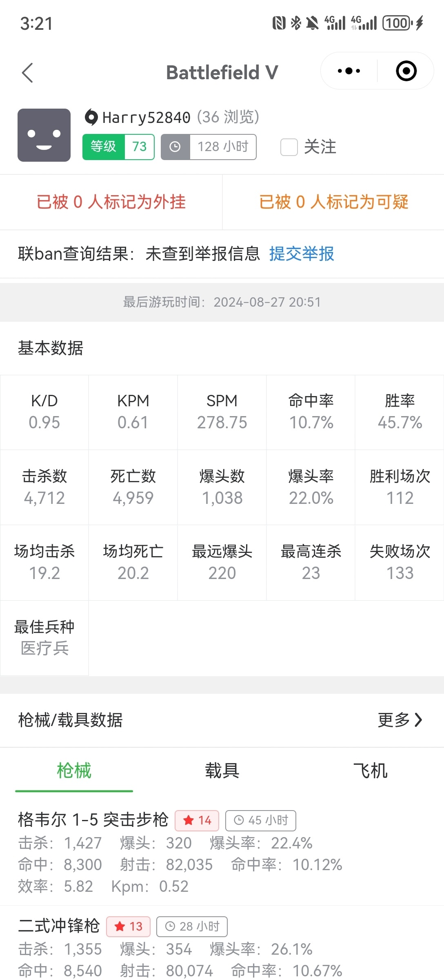Tap 已被 0 人标记为可疑 button

point(333,202)
